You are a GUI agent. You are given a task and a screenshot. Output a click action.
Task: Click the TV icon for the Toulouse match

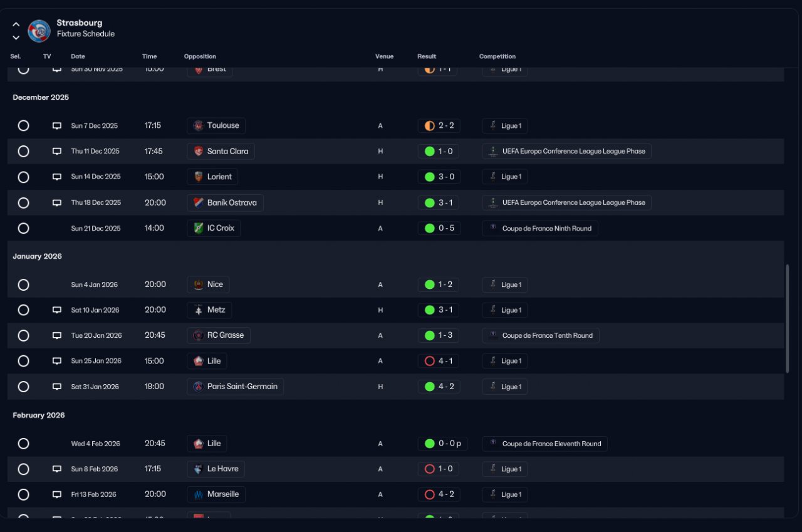pyautogui.click(x=57, y=126)
